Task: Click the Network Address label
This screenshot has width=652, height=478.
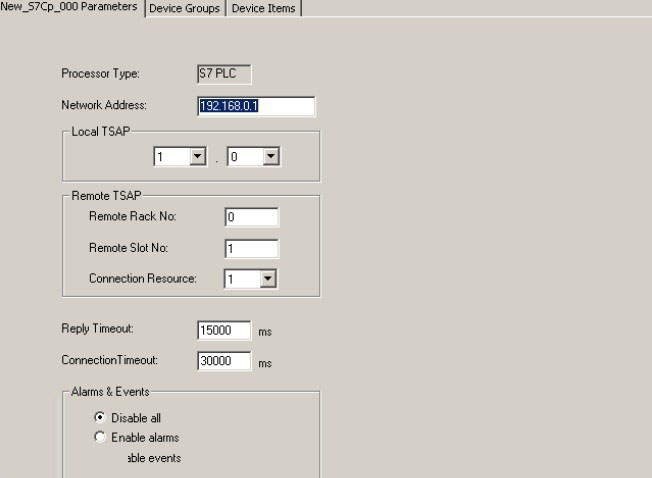Action: [104, 105]
